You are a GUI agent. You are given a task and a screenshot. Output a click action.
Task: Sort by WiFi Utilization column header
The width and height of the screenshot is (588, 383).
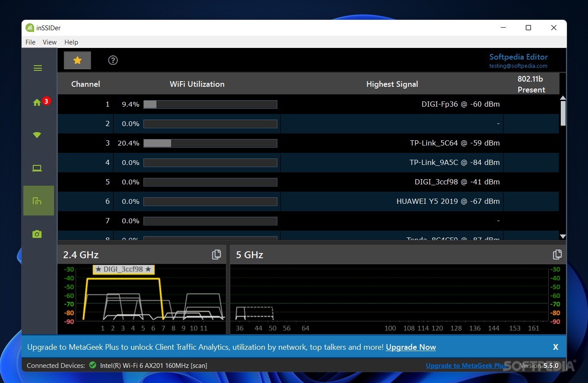click(197, 84)
